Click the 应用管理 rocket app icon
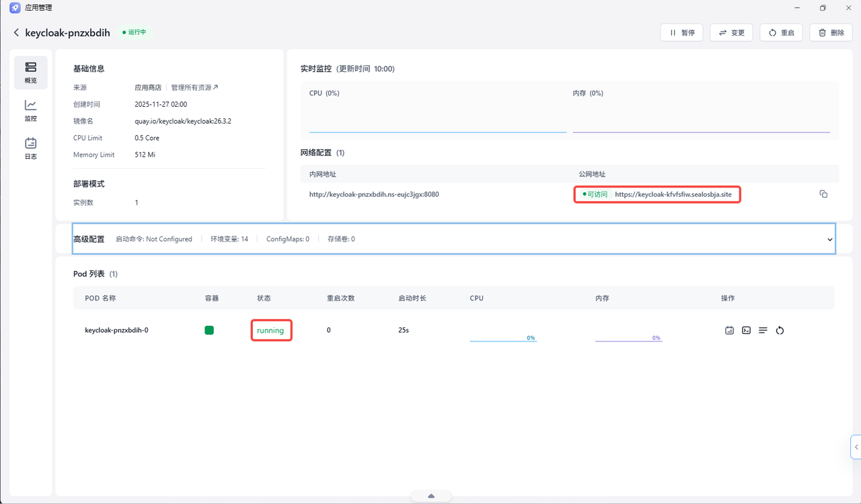 click(x=15, y=8)
